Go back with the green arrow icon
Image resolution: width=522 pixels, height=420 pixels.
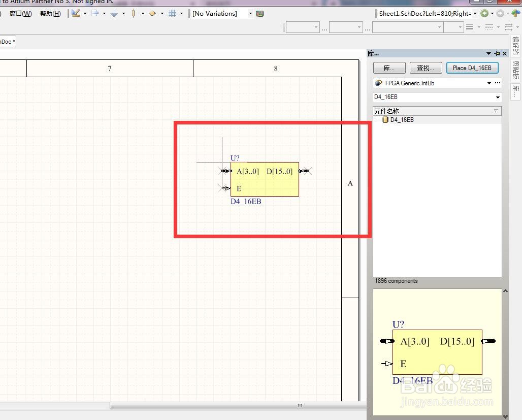tap(485, 13)
